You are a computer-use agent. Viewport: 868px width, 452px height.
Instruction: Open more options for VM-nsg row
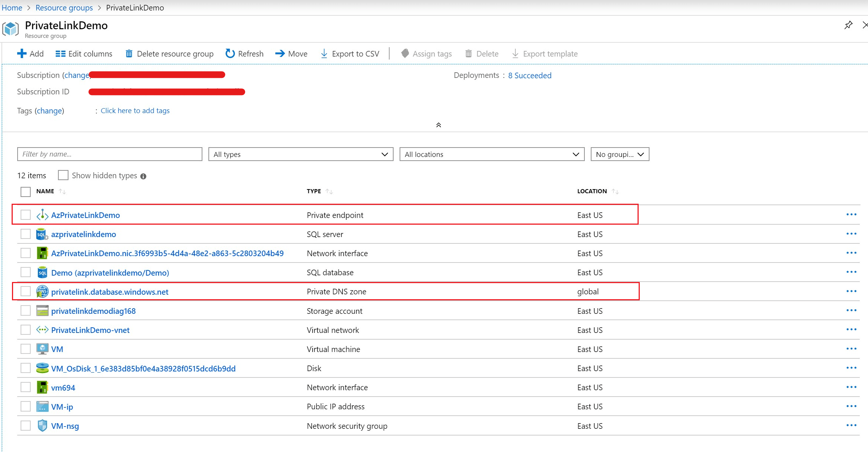[852, 425]
